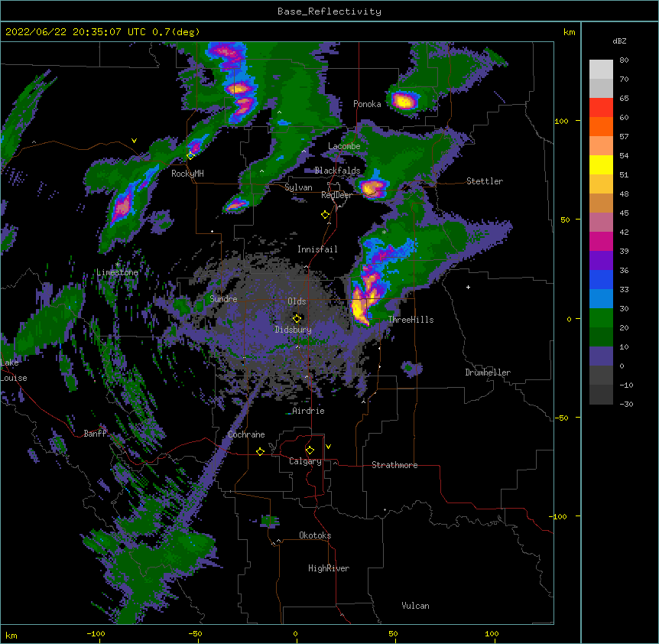The height and width of the screenshot is (644, 659).
Task: Select the yellow diamond marker above Calgary label
Action: pos(310,450)
